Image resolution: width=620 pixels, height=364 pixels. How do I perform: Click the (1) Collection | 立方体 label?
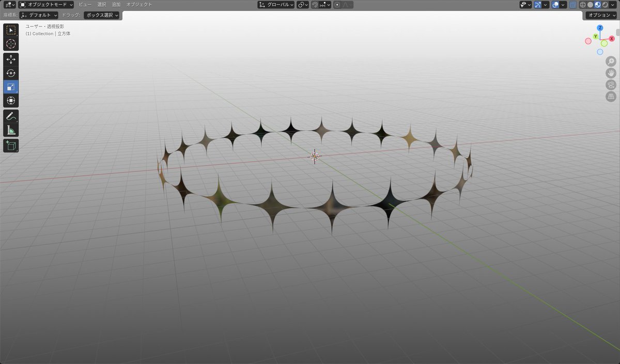point(48,34)
